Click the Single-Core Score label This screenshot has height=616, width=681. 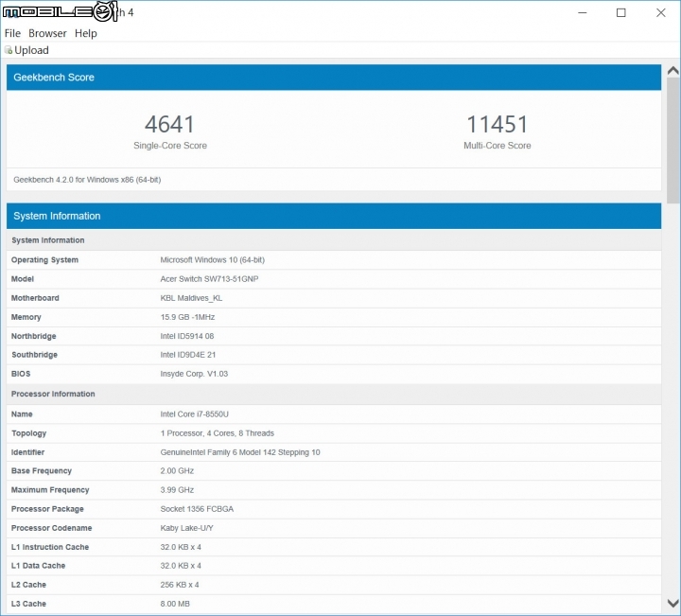coord(170,146)
